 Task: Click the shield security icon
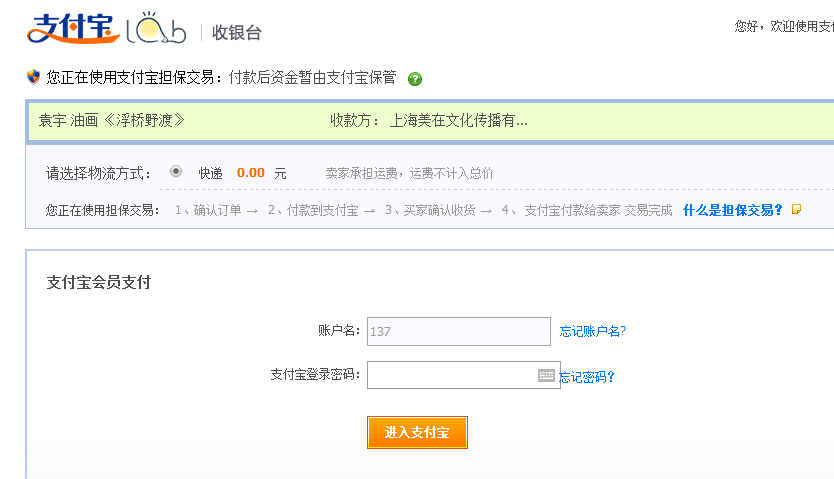[x=34, y=77]
